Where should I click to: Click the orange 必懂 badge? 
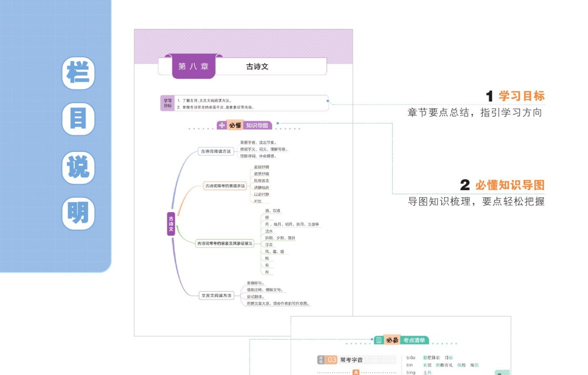[235, 125]
